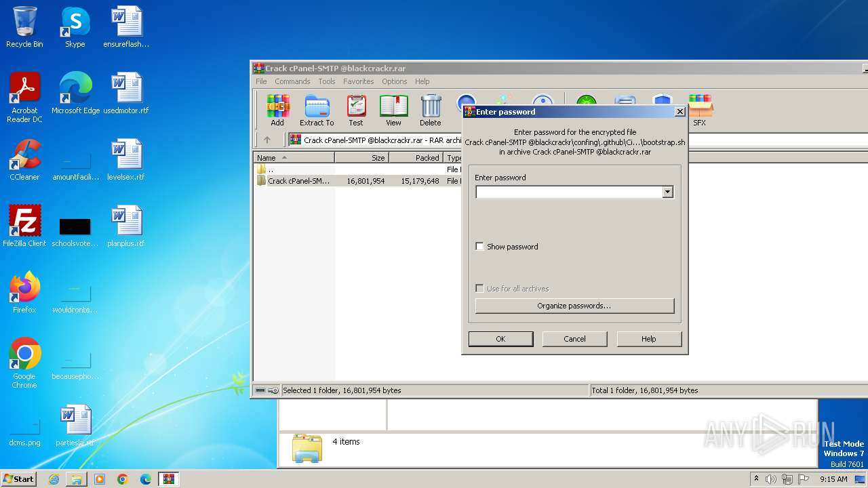Select Acrobat Reader DC desktop icon
This screenshot has height=488, width=868.
pos(24,98)
